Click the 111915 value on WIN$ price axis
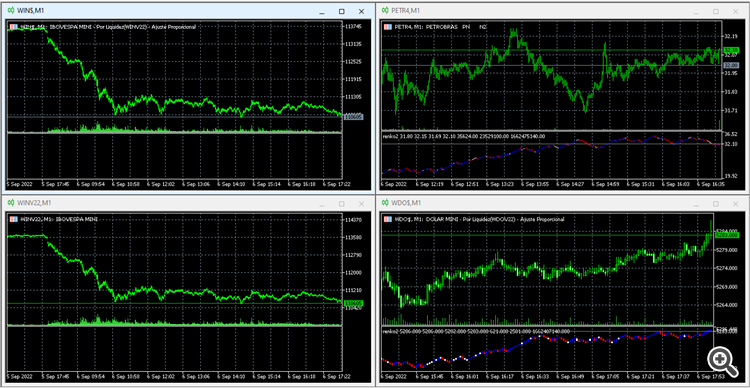The height and width of the screenshot is (388, 750). [x=353, y=79]
